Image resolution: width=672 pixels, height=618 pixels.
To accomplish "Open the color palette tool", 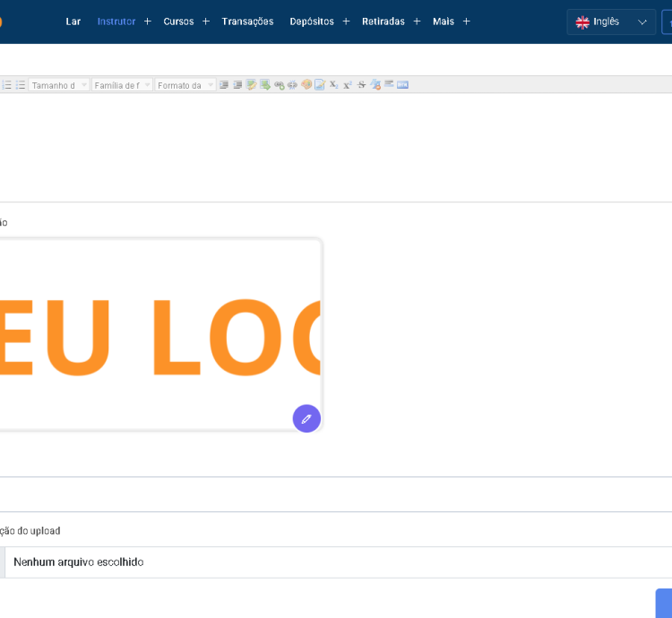I will pos(306,85).
